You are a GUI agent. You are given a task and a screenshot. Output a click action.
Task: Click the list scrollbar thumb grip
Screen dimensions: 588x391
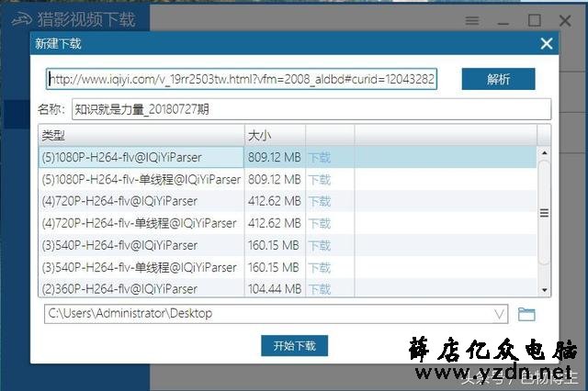click(544, 213)
